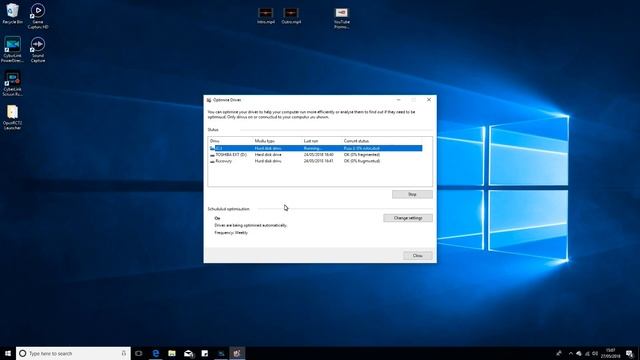Switch to the Optimize Drives taskbar button
Image resolution: width=640 pixels, height=360 pixels.
(237, 353)
